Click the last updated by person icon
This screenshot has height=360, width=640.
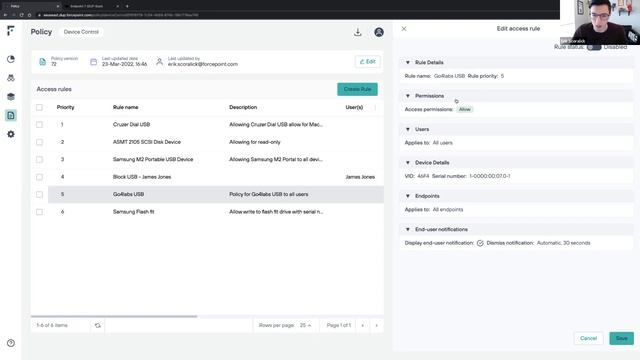[x=159, y=62]
